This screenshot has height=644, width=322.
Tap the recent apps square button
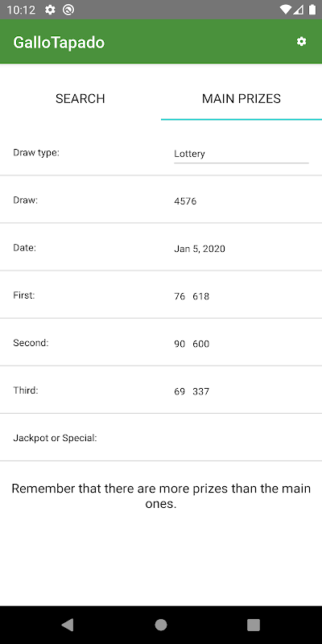(254, 625)
